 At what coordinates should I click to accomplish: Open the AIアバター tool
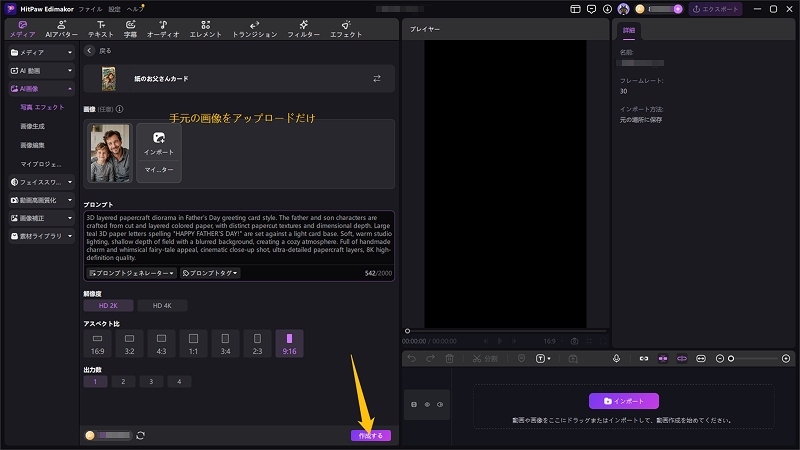61,29
